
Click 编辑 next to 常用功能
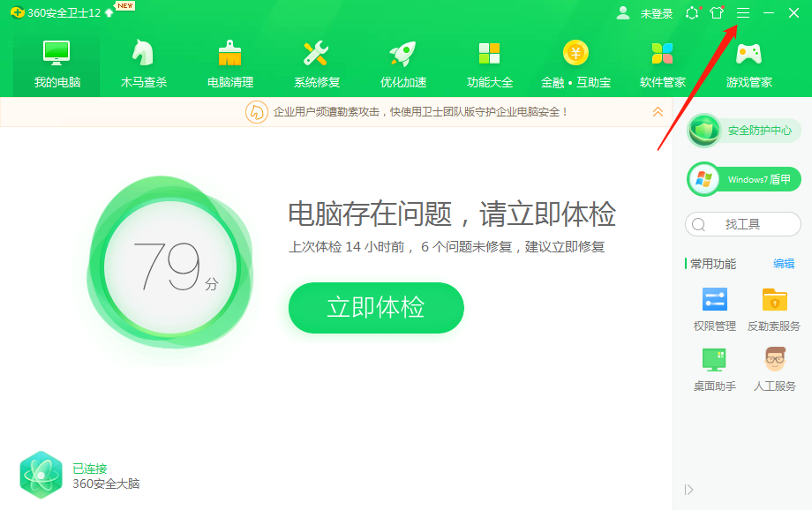[784, 264]
